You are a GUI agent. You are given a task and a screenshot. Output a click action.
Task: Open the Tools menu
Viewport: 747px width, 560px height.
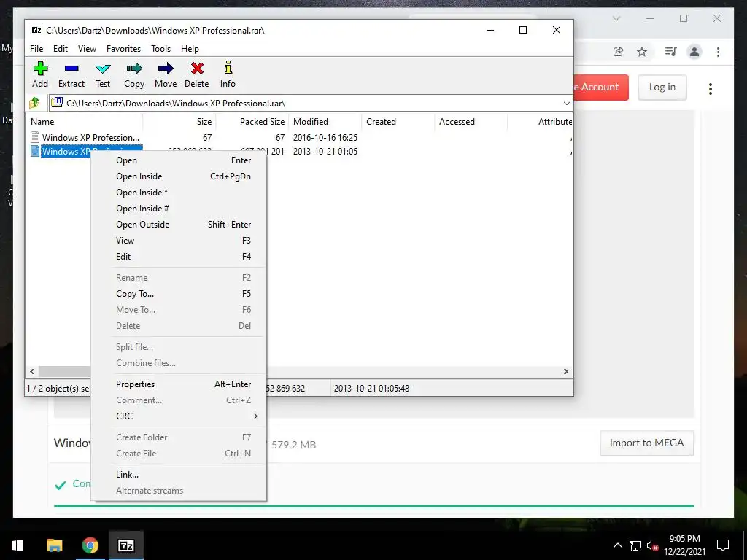160,49
